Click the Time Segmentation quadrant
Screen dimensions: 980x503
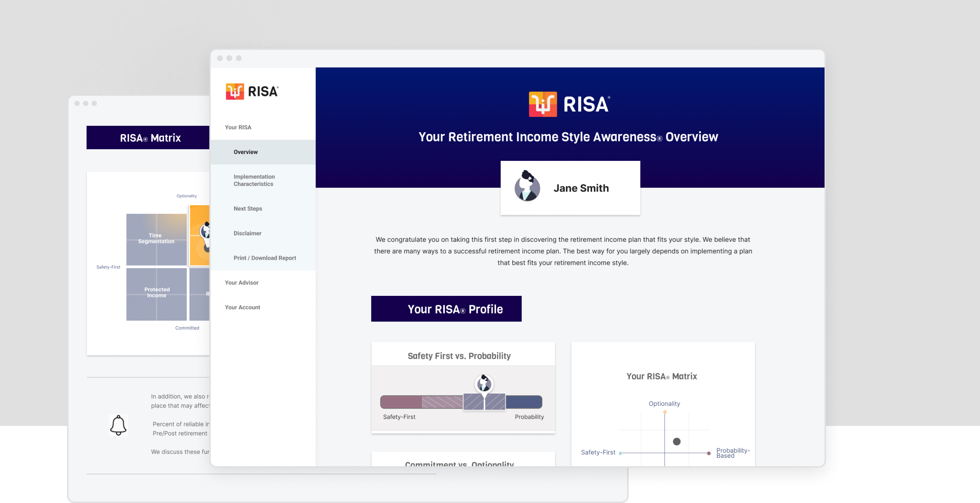coord(156,239)
